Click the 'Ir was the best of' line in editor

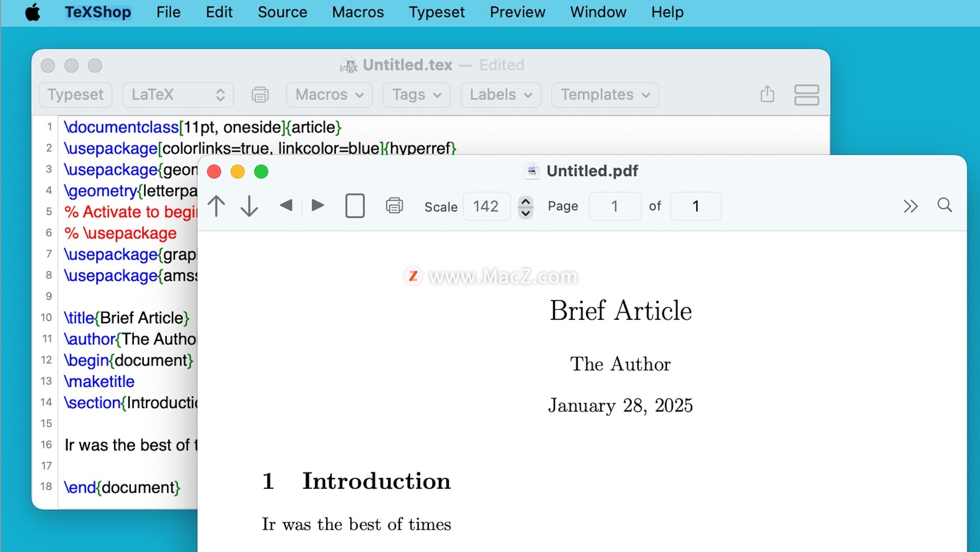[131, 445]
